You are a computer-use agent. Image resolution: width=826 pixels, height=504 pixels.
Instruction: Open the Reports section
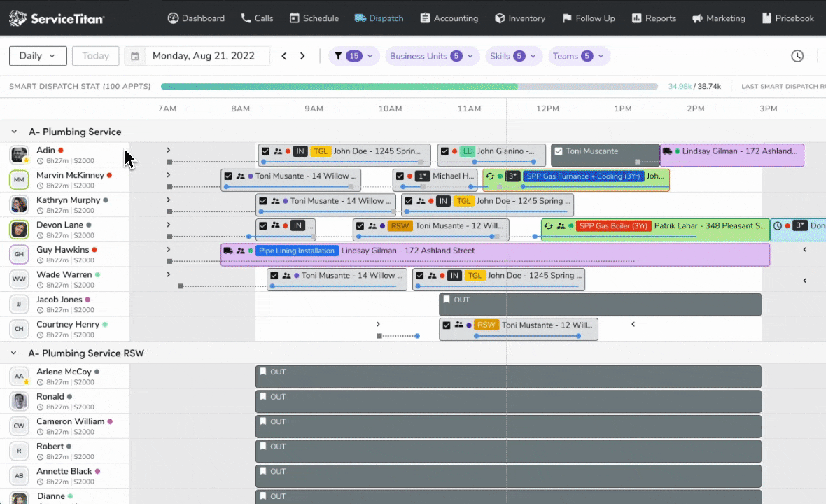pyautogui.click(x=654, y=17)
